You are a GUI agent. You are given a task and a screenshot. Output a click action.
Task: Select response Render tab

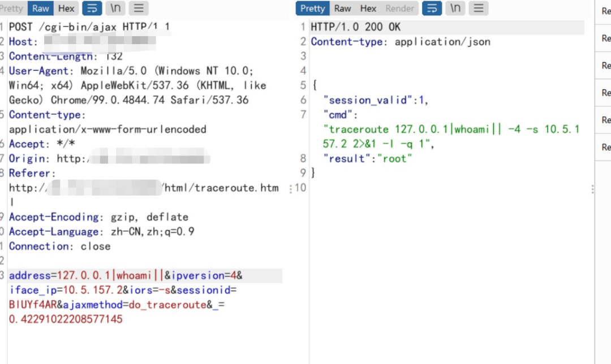pyautogui.click(x=399, y=8)
